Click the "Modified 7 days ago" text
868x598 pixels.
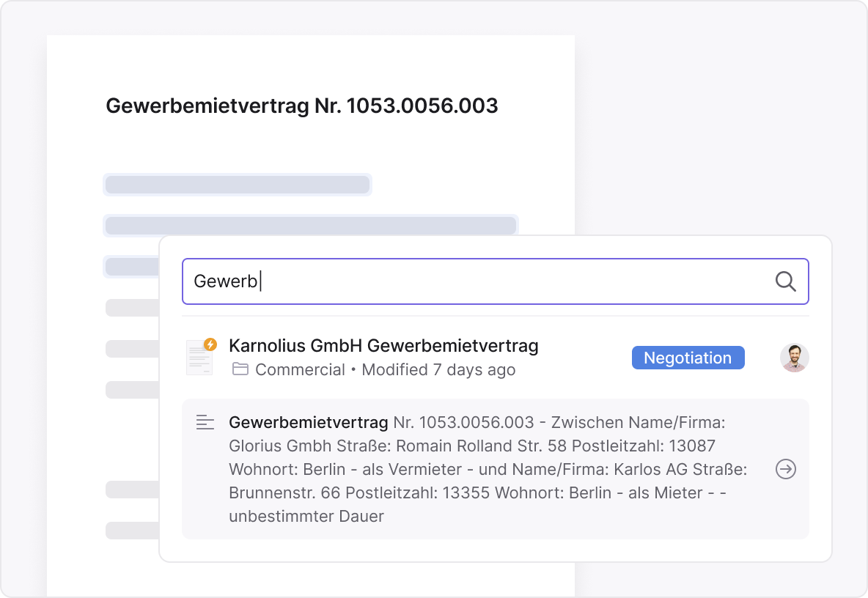(x=438, y=370)
